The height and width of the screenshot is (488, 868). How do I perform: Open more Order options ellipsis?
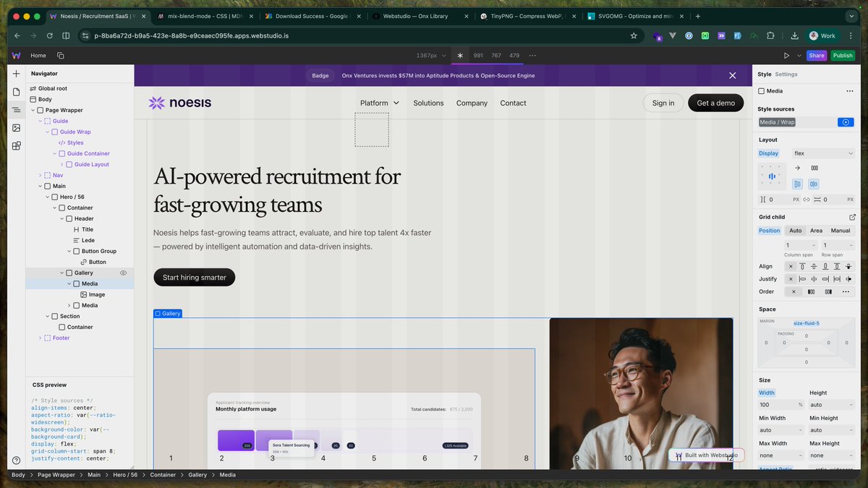846,292
